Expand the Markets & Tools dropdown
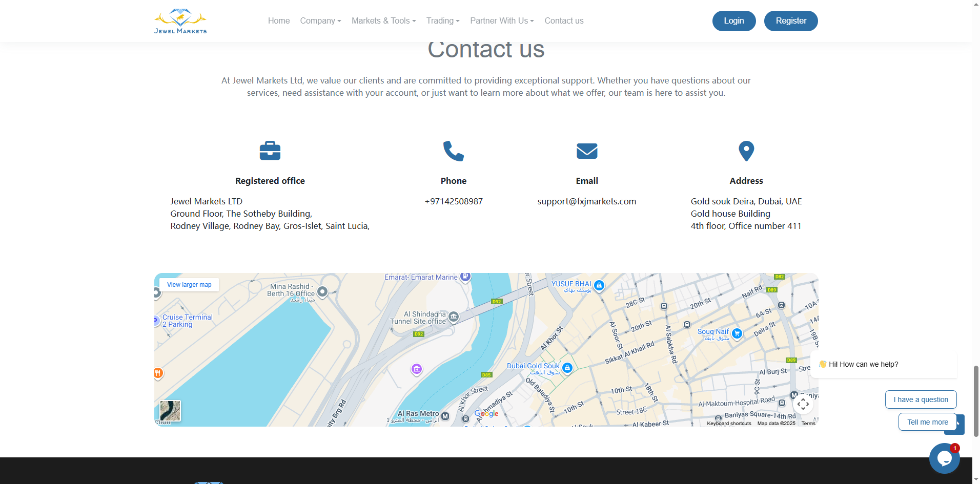This screenshot has height=484, width=980. point(383,21)
